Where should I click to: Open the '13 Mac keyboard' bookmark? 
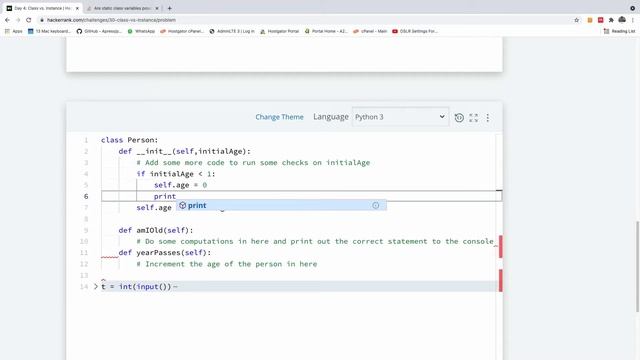[49, 31]
